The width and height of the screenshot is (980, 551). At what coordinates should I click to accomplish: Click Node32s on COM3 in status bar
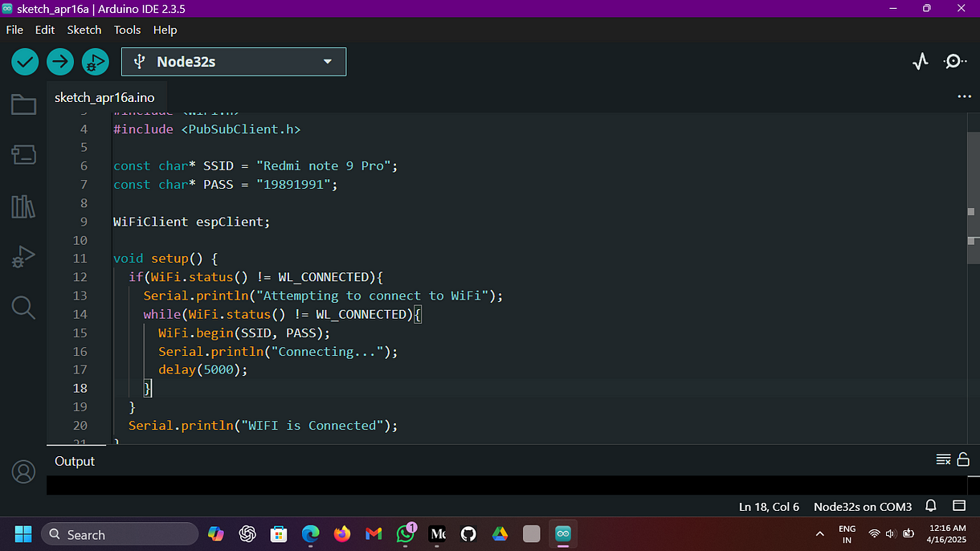[863, 507]
